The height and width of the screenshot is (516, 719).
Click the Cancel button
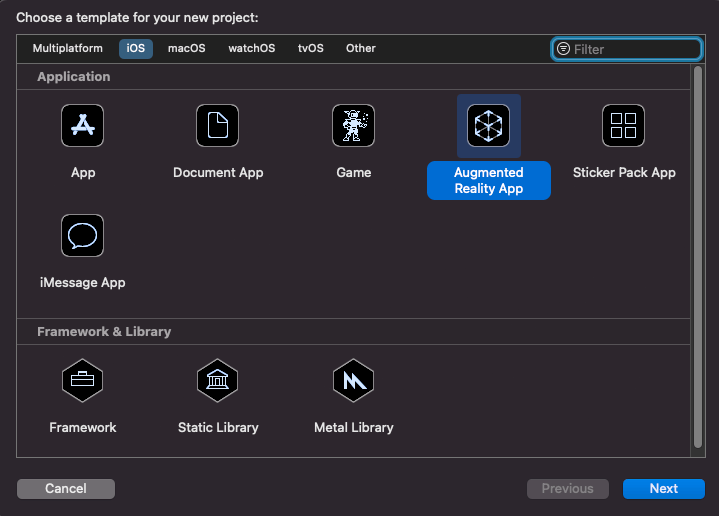coord(66,488)
